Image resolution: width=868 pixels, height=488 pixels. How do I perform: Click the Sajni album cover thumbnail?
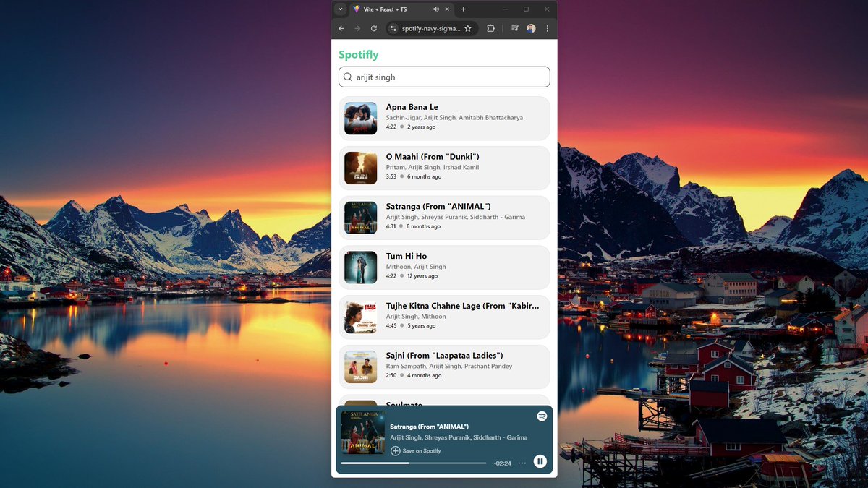pos(360,367)
